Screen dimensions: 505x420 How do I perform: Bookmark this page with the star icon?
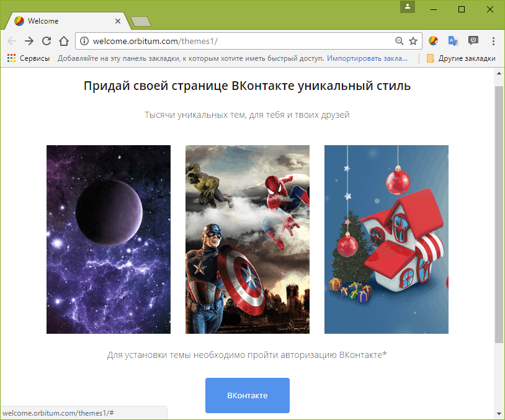coord(413,40)
